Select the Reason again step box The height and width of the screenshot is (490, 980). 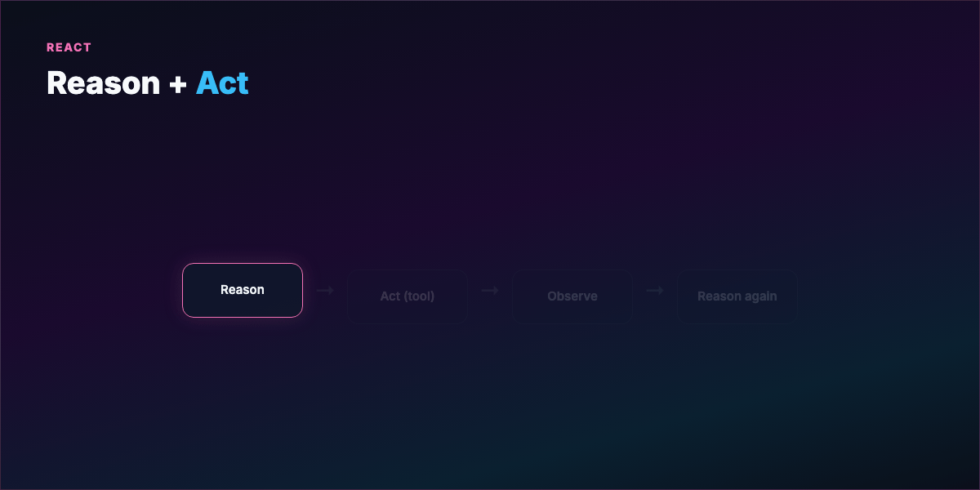737,296
